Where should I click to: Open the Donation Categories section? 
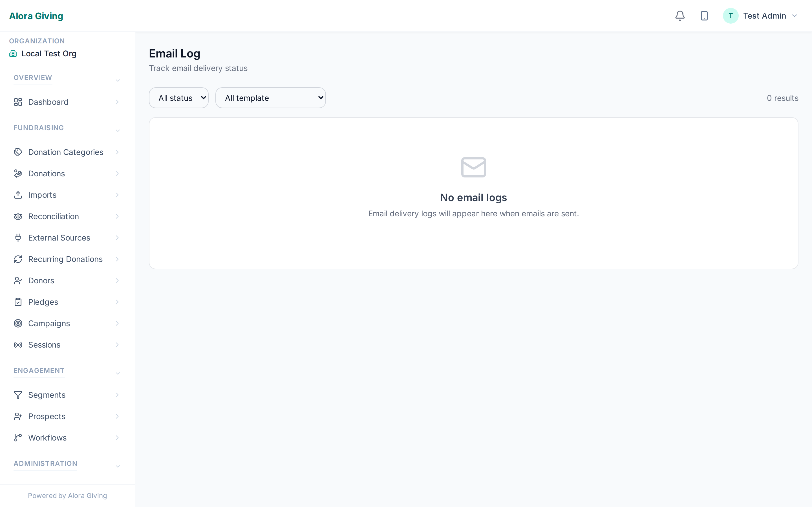[x=65, y=152]
